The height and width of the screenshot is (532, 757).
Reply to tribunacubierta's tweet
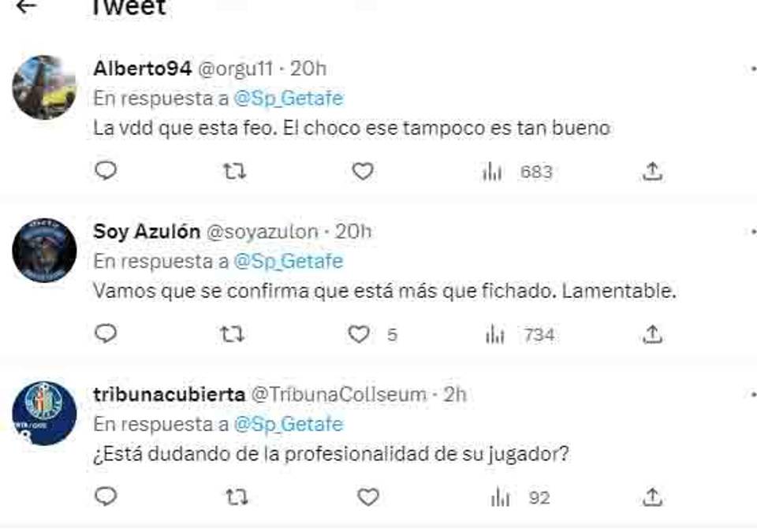point(106,497)
